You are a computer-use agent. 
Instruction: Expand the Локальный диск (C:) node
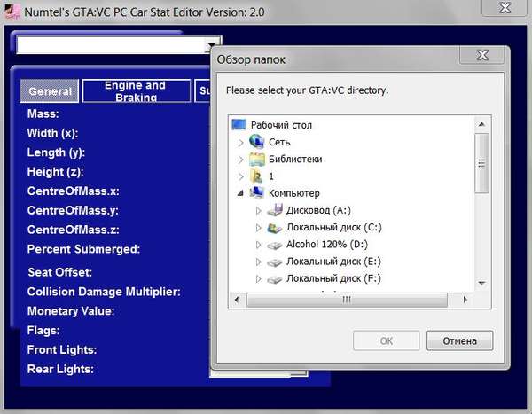point(258,228)
